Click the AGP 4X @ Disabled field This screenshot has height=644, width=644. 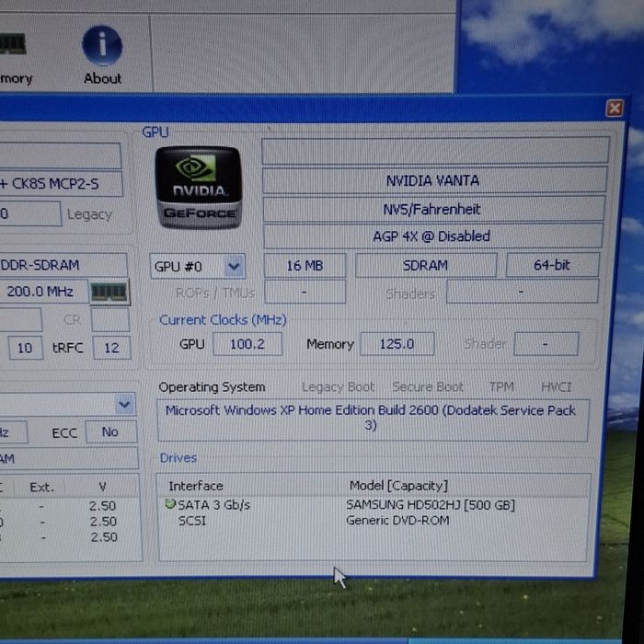point(432,236)
